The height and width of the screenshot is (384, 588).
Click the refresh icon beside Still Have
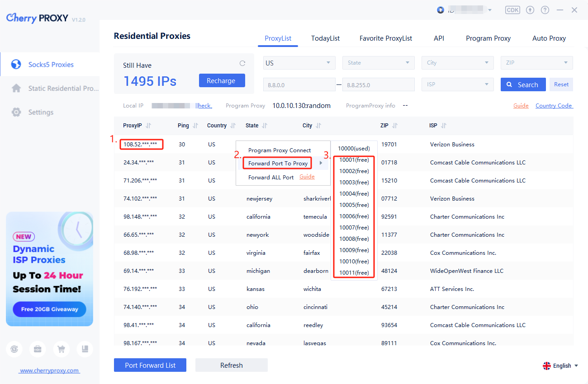point(242,64)
